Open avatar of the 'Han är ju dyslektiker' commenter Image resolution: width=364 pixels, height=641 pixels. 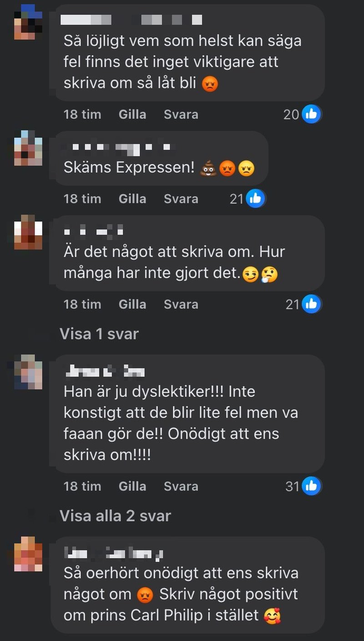pos(28,372)
